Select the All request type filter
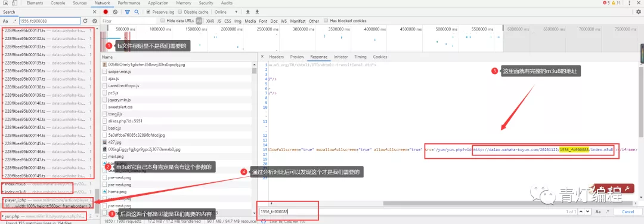Viewport: 644px width, 224px height. click(x=199, y=20)
